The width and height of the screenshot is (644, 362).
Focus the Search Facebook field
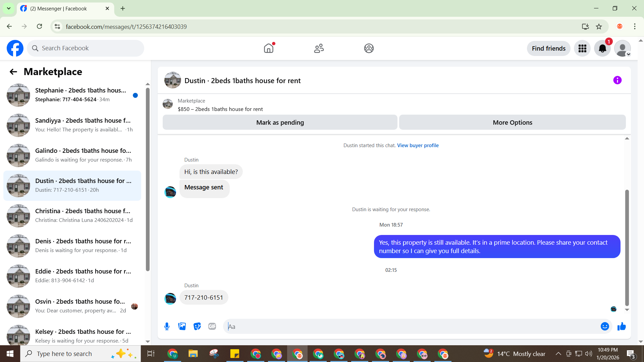click(86, 48)
